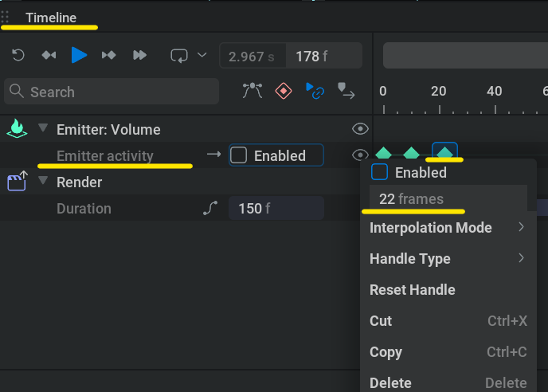Click the Duration curve interpolation icon

(210, 208)
